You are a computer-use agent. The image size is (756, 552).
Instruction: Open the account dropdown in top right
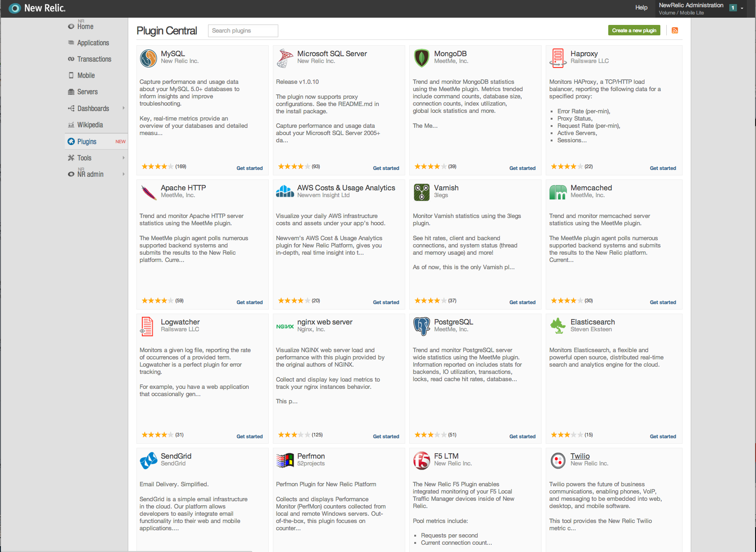pyautogui.click(x=742, y=8)
